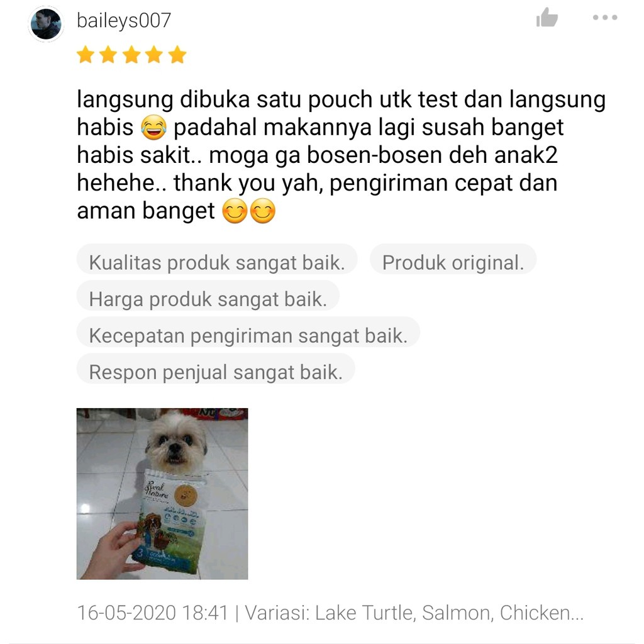The image size is (644, 644).
Task: Select the 'Kualitas produk sangat baik.' tag
Action: 217,262
